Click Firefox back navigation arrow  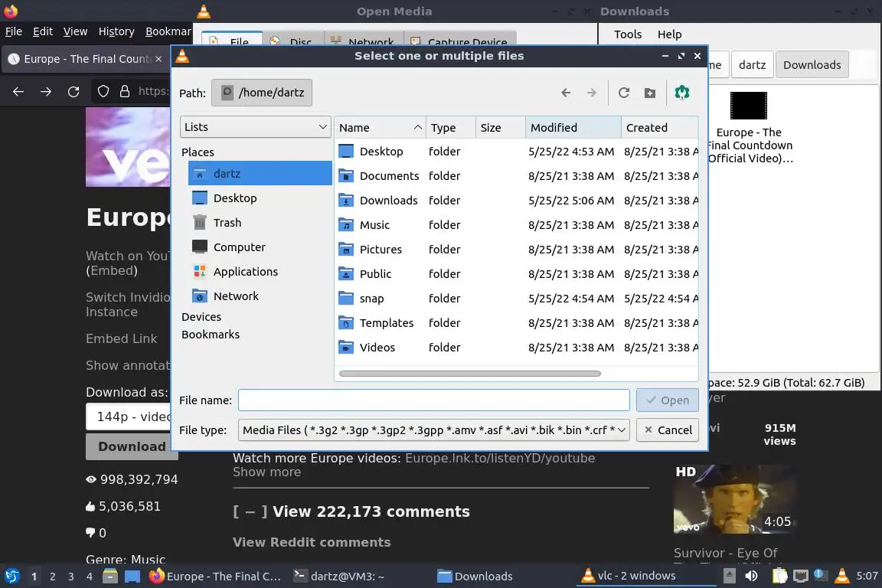[x=18, y=92]
